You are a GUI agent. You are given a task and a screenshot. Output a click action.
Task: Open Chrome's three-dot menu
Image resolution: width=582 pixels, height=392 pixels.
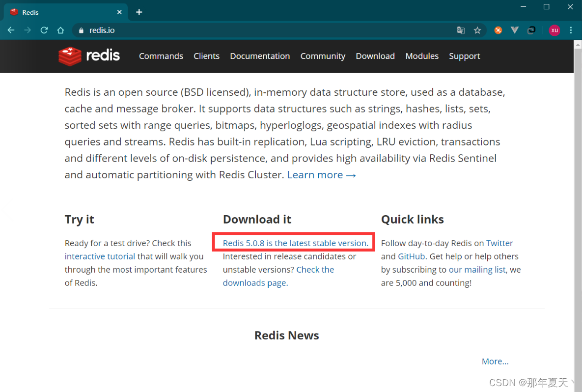[571, 30]
